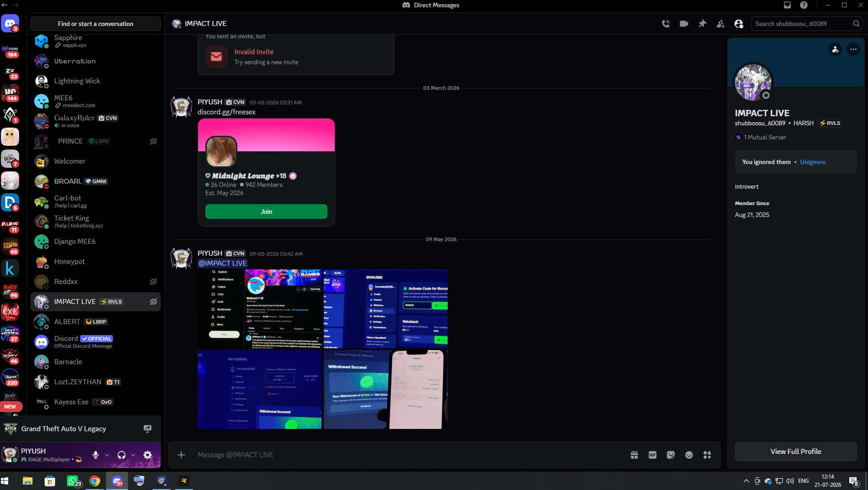Join the Midnight Lounge server

266,211
